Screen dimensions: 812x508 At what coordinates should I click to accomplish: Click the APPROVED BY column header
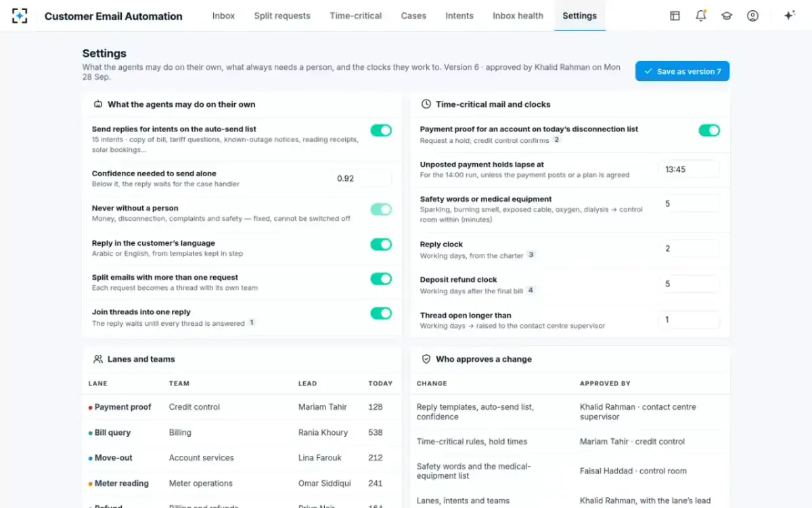point(605,383)
